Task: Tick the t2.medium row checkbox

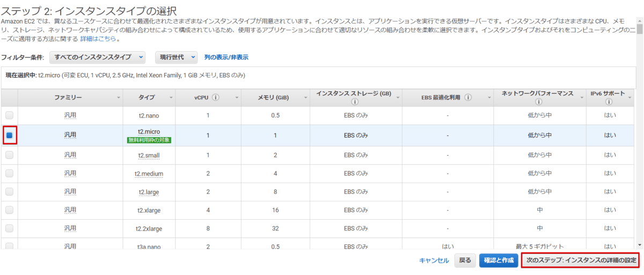Action: pyautogui.click(x=9, y=173)
